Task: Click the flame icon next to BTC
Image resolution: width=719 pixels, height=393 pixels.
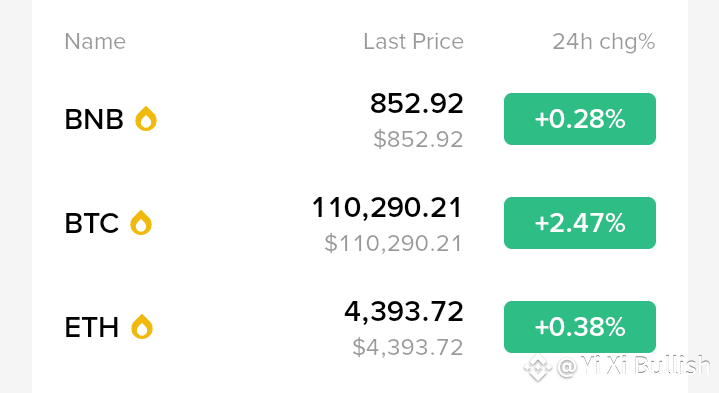Action: (141, 223)
